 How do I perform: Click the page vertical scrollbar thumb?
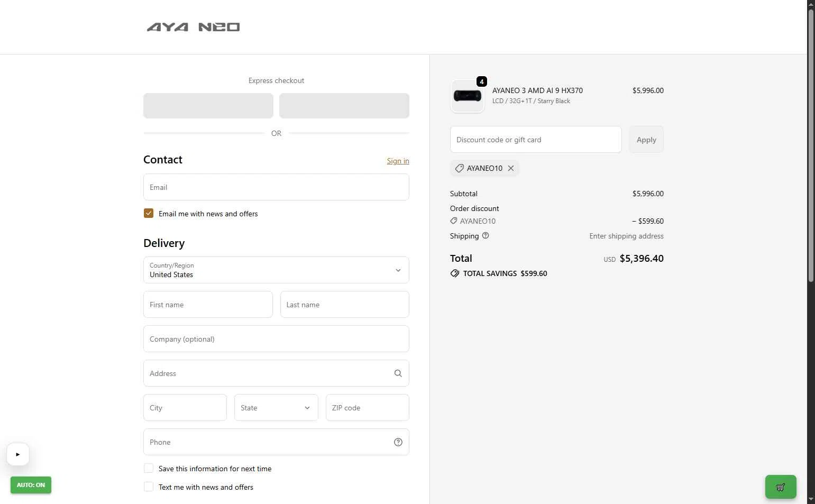[x=811, y=145]
